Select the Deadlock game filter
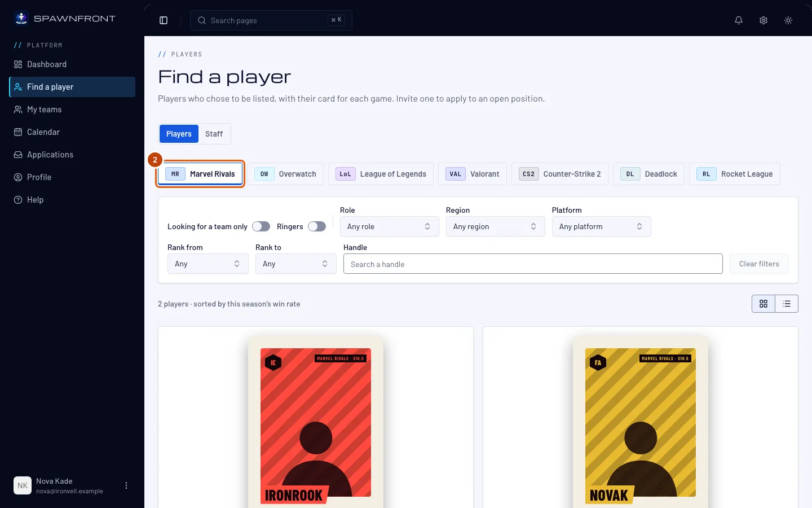The image size is (812, 508). coord(649,174)
